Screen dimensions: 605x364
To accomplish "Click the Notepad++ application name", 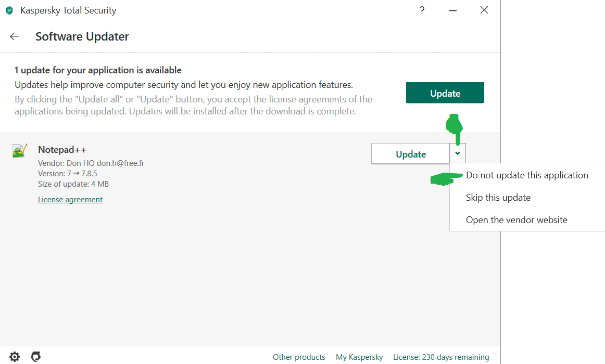I will (62, 150).
